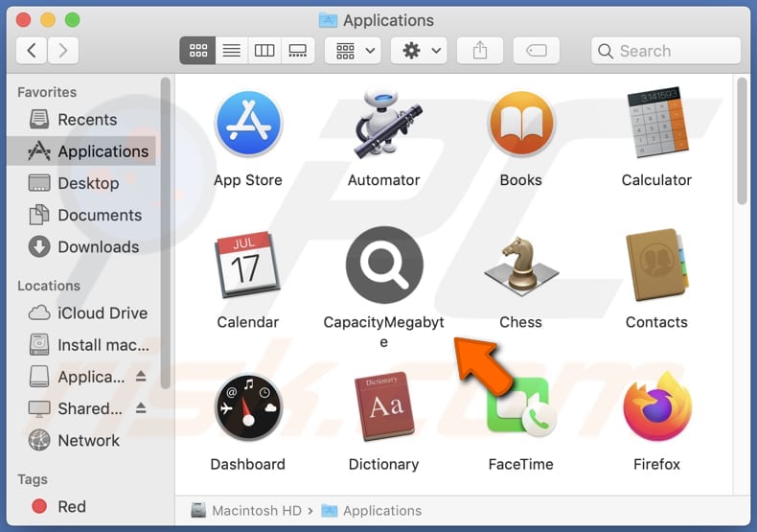Open the Firefox app icon

point(657,407)
